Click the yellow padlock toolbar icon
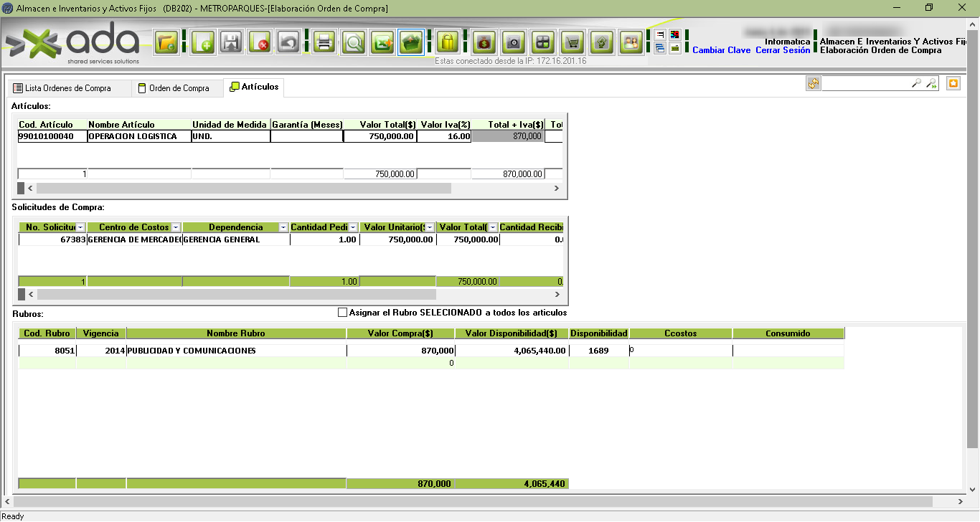 [448, 42]
